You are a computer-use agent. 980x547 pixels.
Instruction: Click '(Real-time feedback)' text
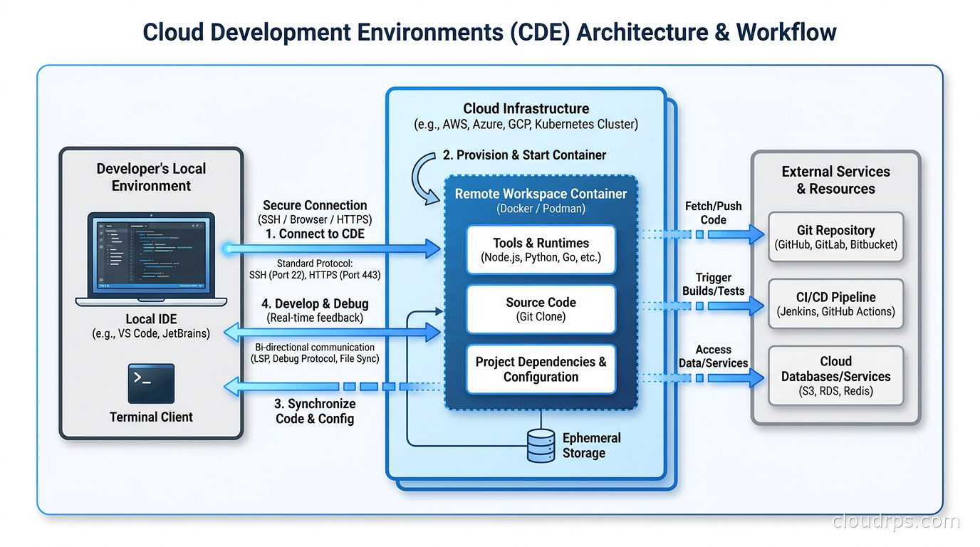pyautogui.click(x=315, y=318)
